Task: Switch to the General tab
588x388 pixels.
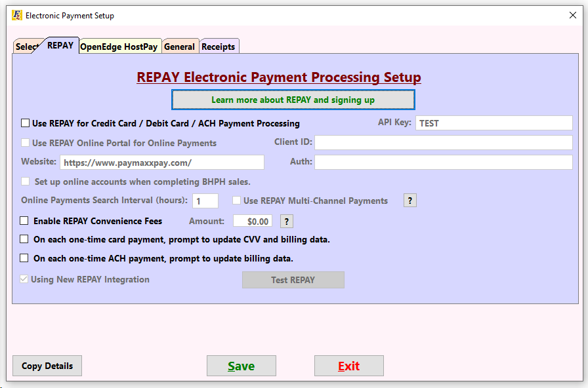Action: pos(180,47)
